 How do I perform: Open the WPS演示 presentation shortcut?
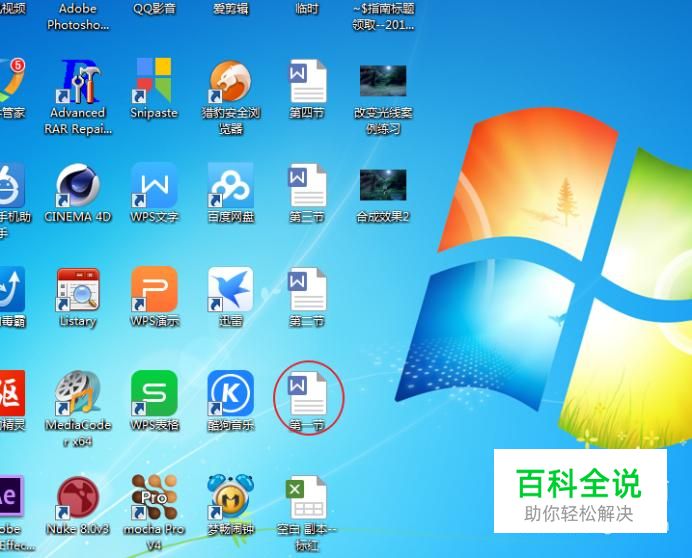[x=154, y=290]
